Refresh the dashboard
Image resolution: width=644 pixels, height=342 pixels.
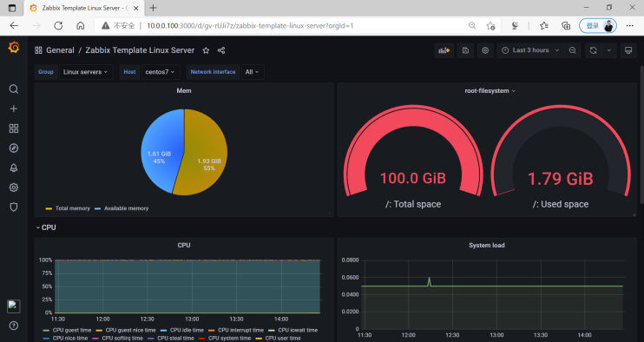[x=593, y=50]
